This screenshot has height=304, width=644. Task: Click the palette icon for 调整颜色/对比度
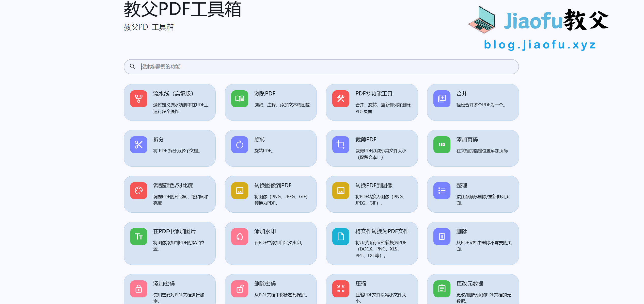[x=138, y=191]
